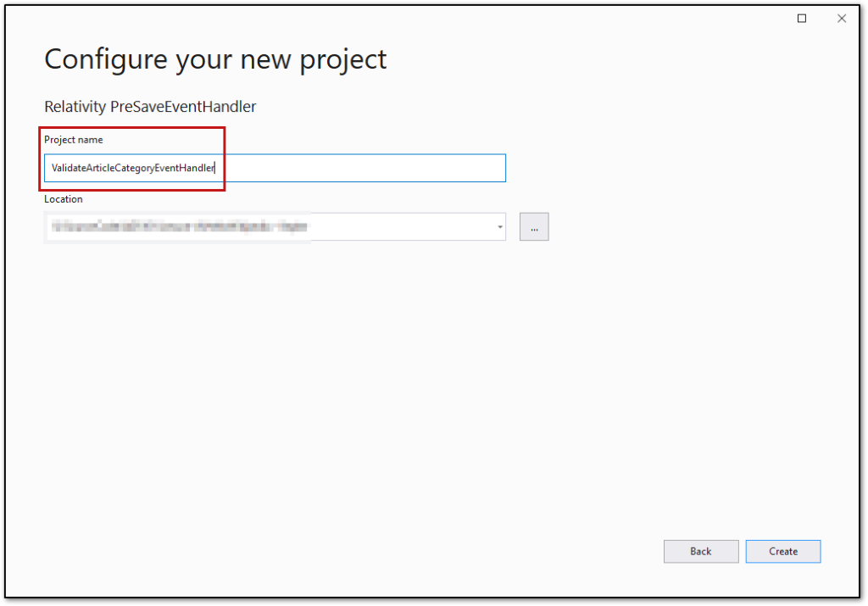868x606 pixels.
Task: Click empty space right of location path
Action: (x=401, y=227)
